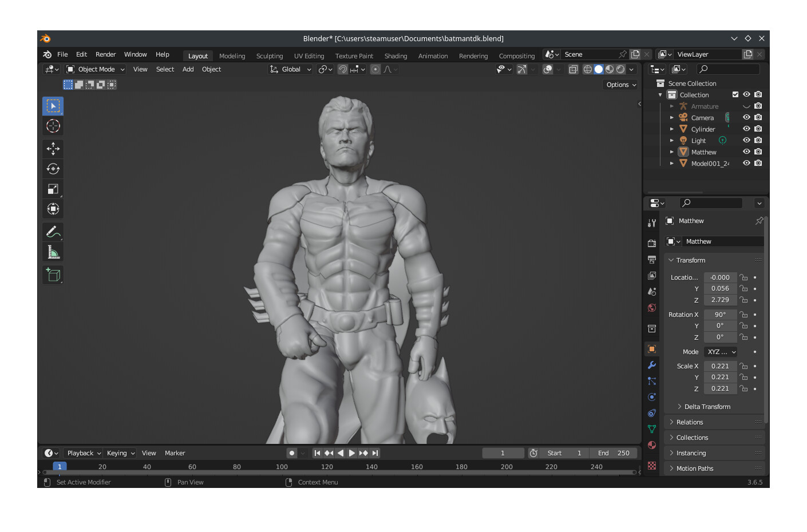Open Scene properties tab
Viewport: 807px width, 532px height.
pos(652,292)
